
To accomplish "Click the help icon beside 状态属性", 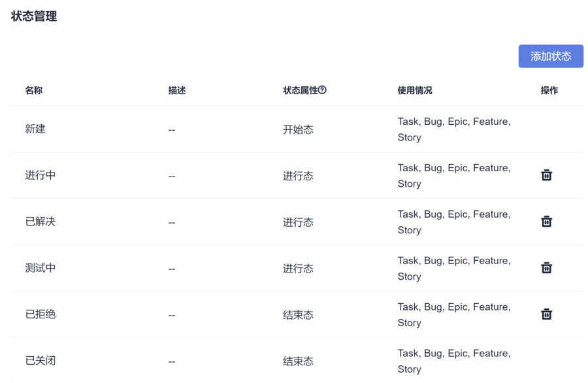I will (322, 90).
